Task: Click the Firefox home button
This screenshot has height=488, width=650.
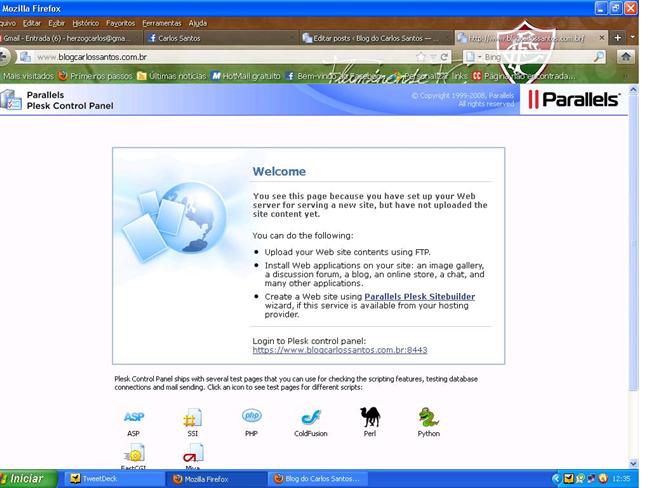Action: pos(626,57)
